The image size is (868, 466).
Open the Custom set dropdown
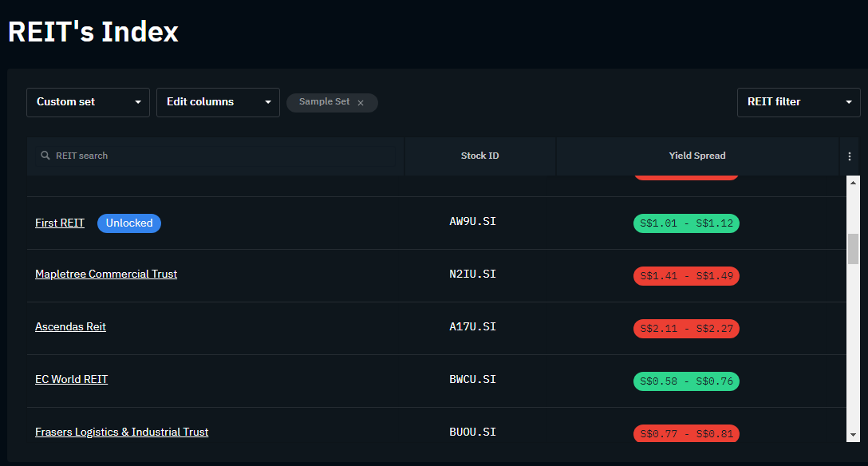(x=88, y=102)
